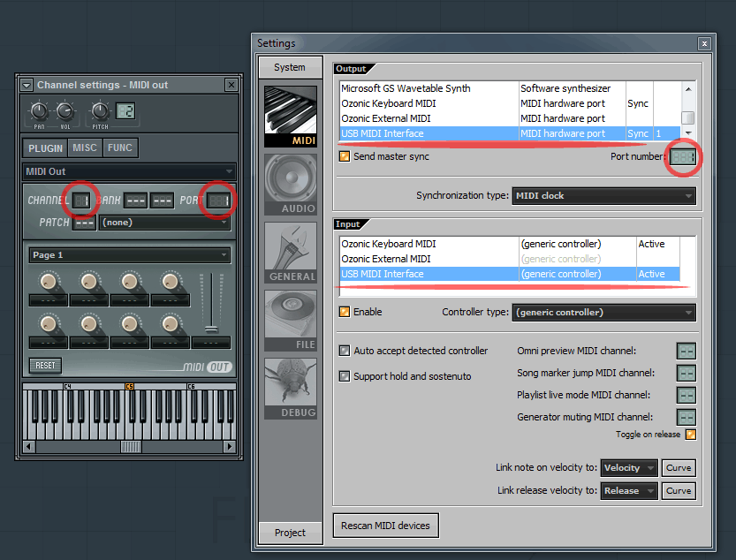This screenshot has height=560, width=736.
Task: Close the Channel settings window
Action: (231, 85)
